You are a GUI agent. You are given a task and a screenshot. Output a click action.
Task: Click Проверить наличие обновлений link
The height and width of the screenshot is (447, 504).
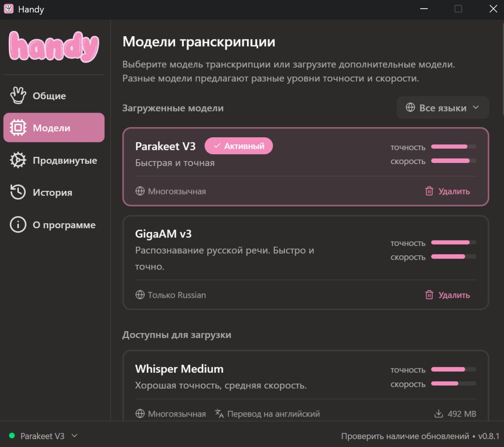(405, 436)
